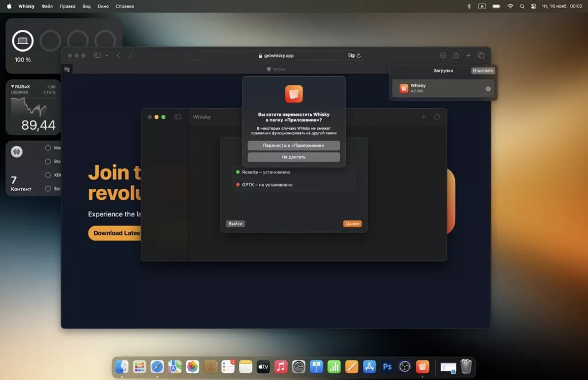
Task: Open the Trash in the dock
Action: tap(466, 366)
